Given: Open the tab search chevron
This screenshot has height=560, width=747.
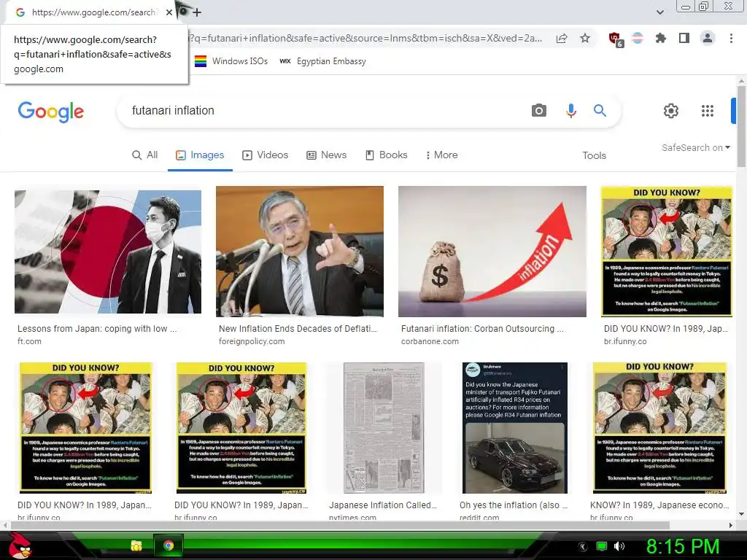Looking at the screenshot, I should [659, 12].
